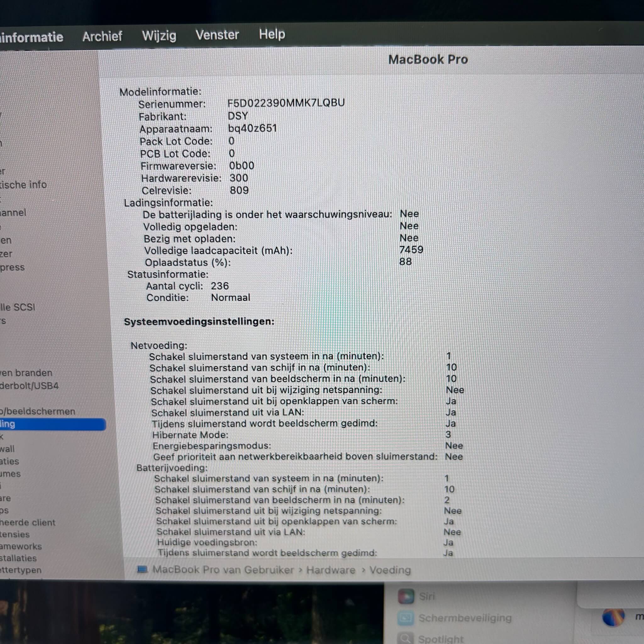Screen dimensions: 644x644
Task: Select the sidebar row ending in 'tensies'
Action: [x=15, y=534]
